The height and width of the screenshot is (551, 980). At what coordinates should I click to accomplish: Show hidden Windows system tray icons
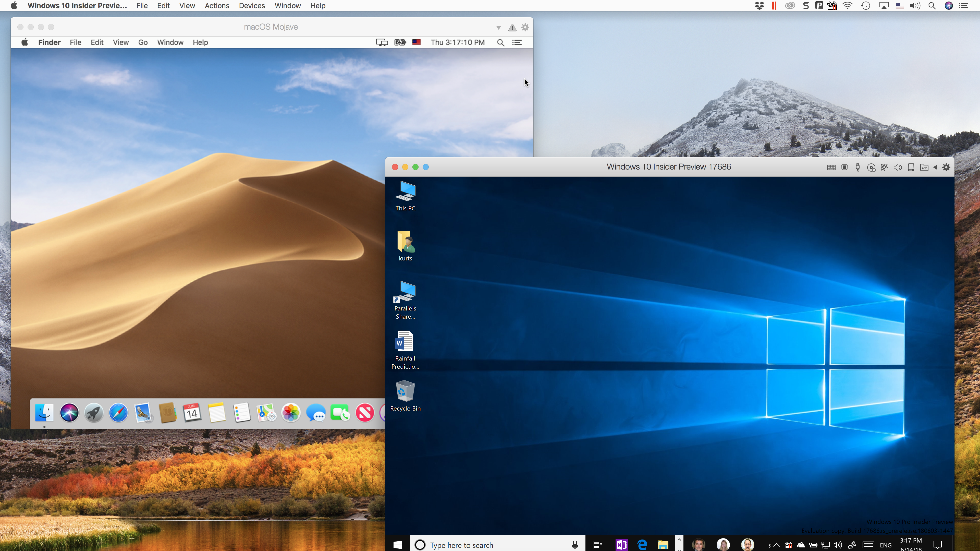pos(776,545)
